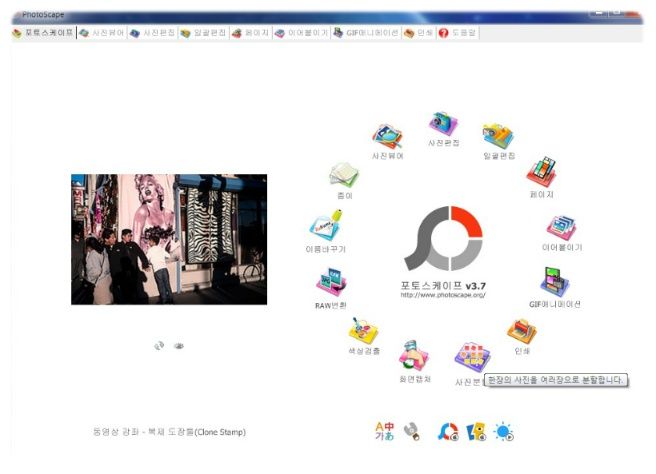Open the 인쇄 print icon in circle
Viewport: 656px width, 474px height.
click(x=522, y=331)
